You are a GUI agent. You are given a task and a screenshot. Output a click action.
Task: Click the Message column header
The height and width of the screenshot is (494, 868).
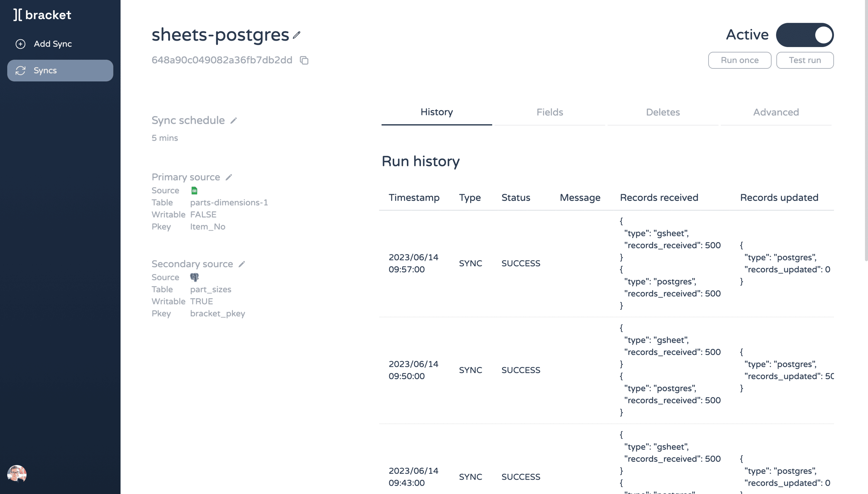[580, 198]
